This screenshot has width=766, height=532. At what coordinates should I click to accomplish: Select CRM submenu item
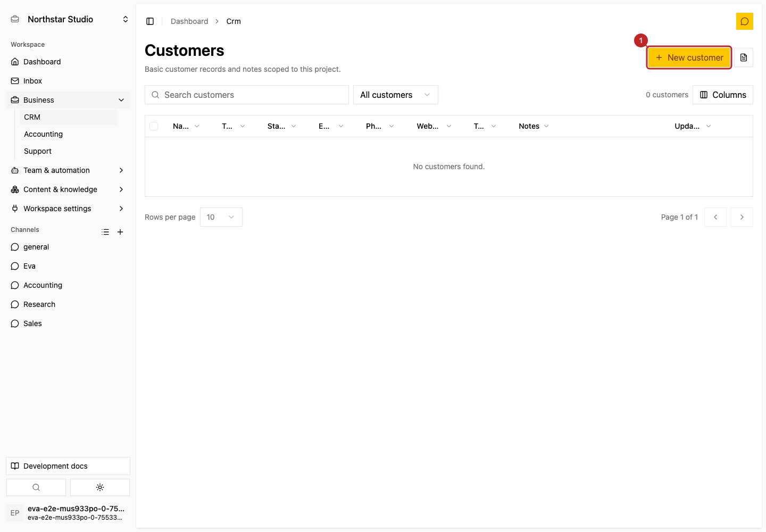coord(68,117)
